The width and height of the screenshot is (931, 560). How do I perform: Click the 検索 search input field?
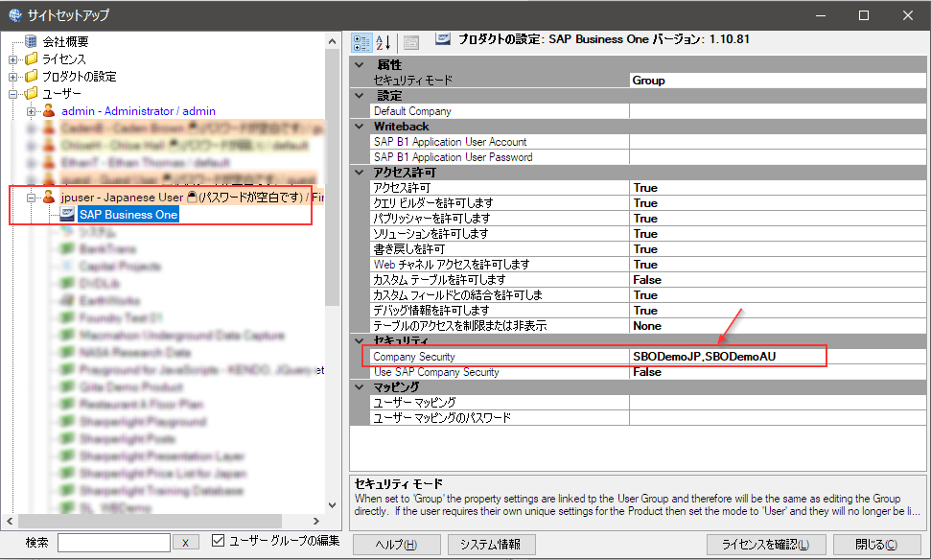(x=114, y=543)
